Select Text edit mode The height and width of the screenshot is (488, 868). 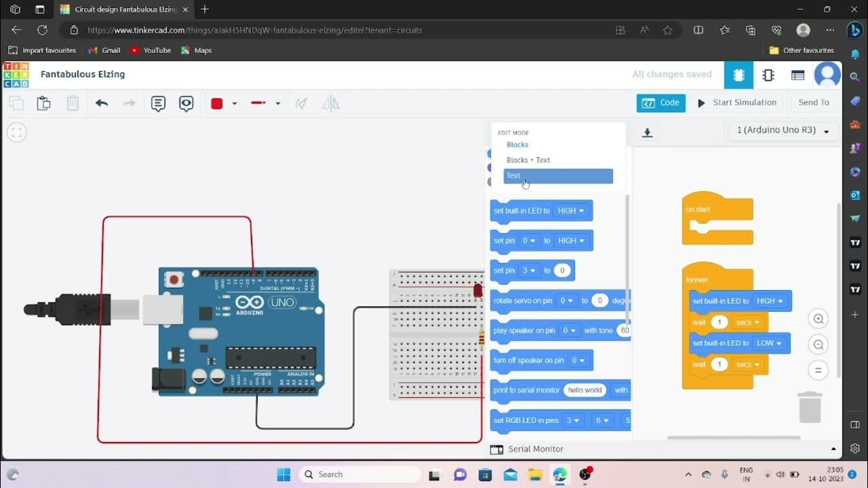click(x=558, y=176)
